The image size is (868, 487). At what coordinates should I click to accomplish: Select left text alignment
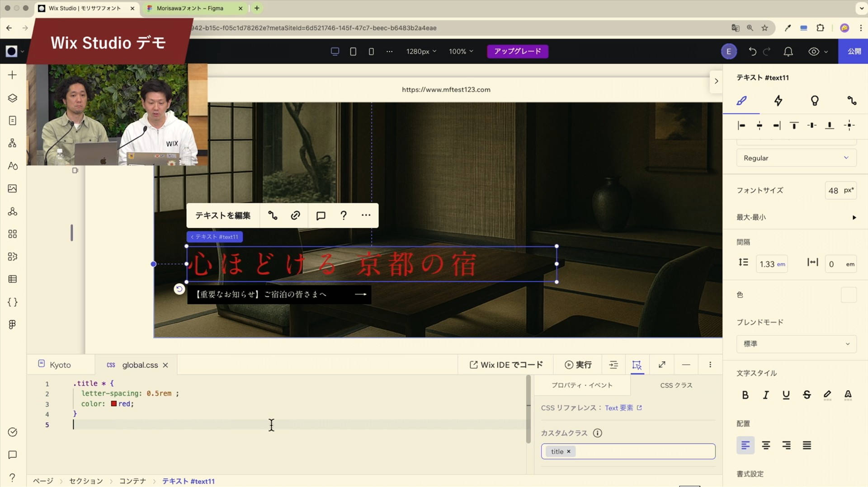[x=745, y=445]
